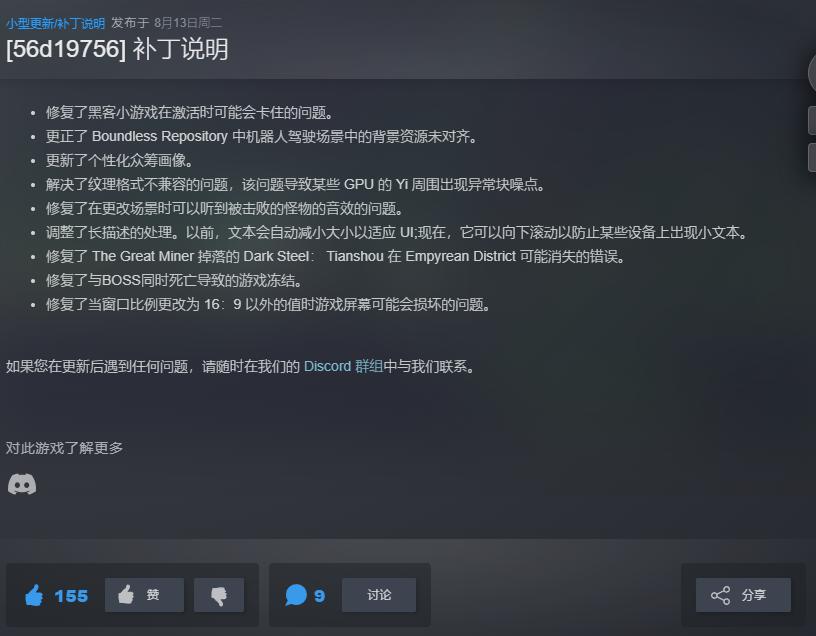Click the bullet mentioning The Great Miner
The image size is (816, 636).
point(336,257)
